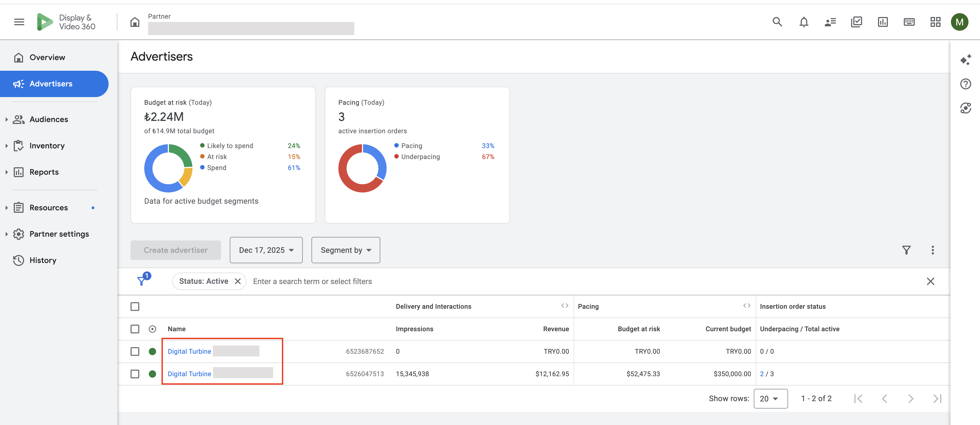The width and height of the screenshot is (980, 425).
Task: Click the partner home icon
Action: tap(135, 22)
